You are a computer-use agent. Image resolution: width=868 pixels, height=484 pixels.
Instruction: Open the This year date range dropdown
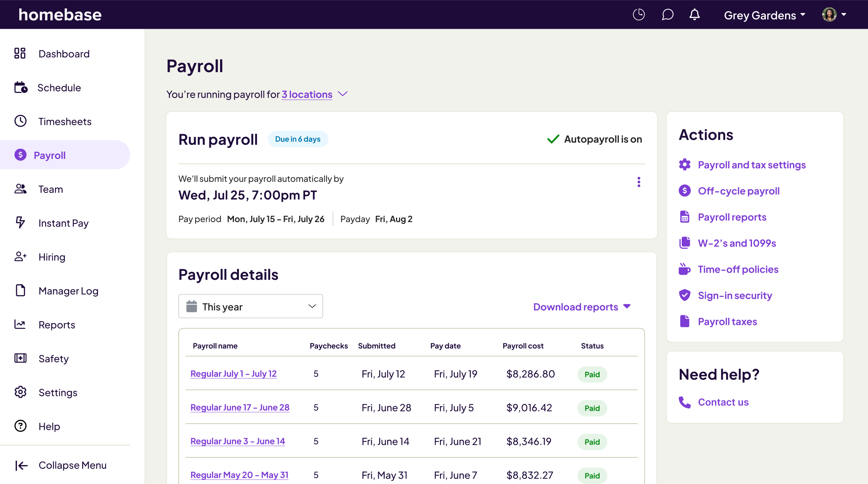point(250,306)
